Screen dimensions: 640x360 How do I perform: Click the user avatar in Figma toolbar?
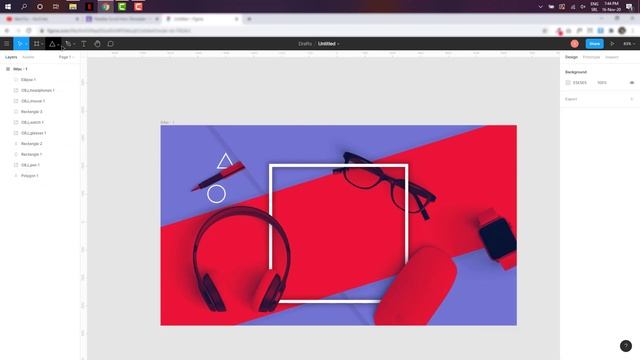tap(575, 44)
